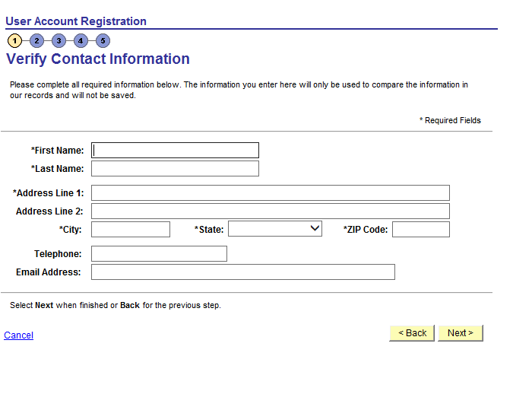Click the Email Address field
532x410 pixels.
[x=242, y=272]
